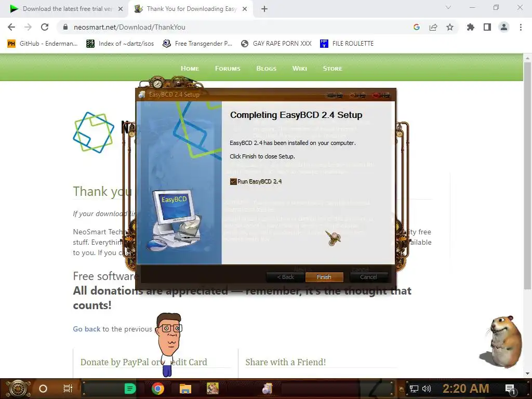Switch to the 'Download the latest free trial' tab
The image size is (532, 399).
[x=67, y=9]
